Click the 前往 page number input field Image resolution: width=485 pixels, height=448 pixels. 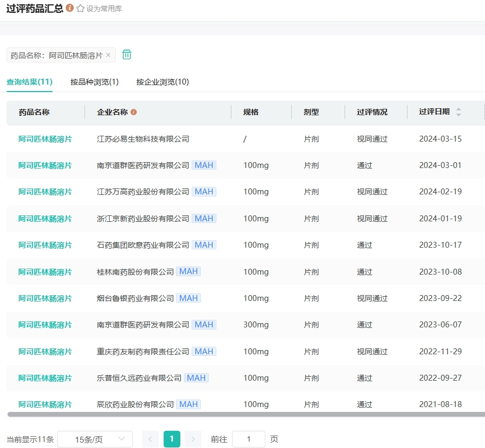(248, 439)
